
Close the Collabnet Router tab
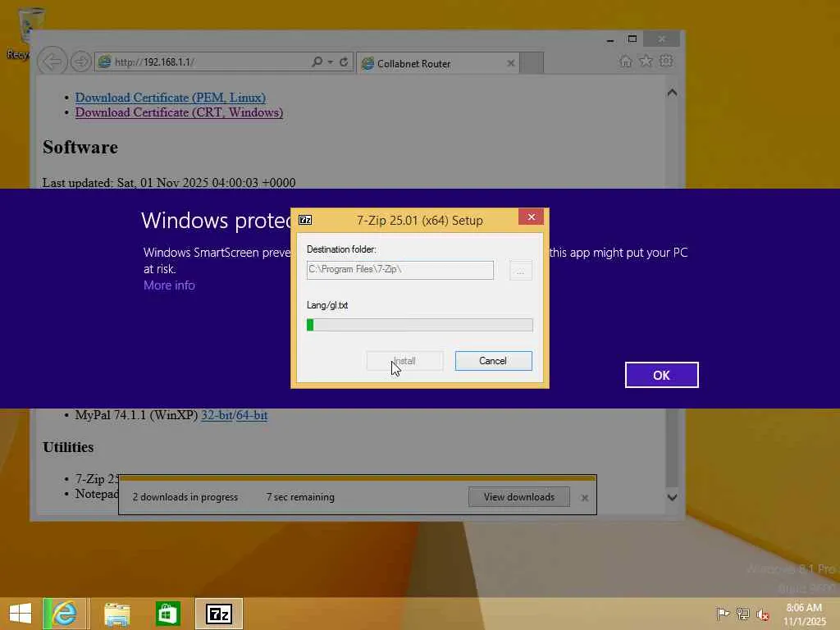tap(511, 63)
